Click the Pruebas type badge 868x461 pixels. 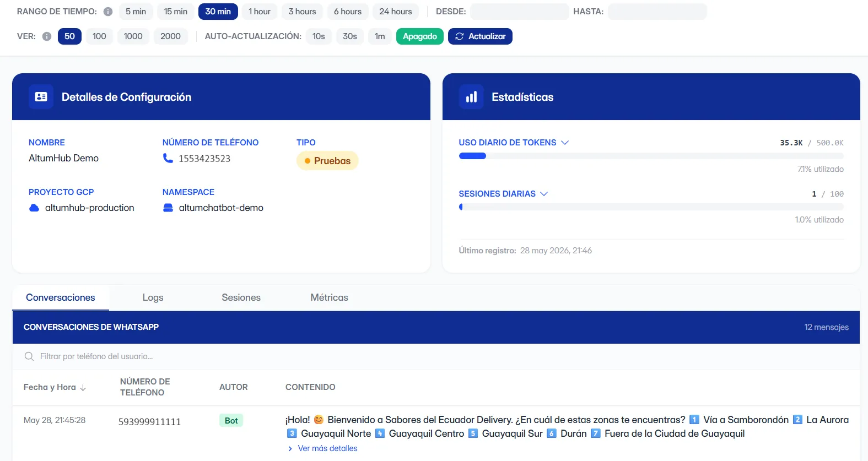pyautogui.click(x=327, y=161)
